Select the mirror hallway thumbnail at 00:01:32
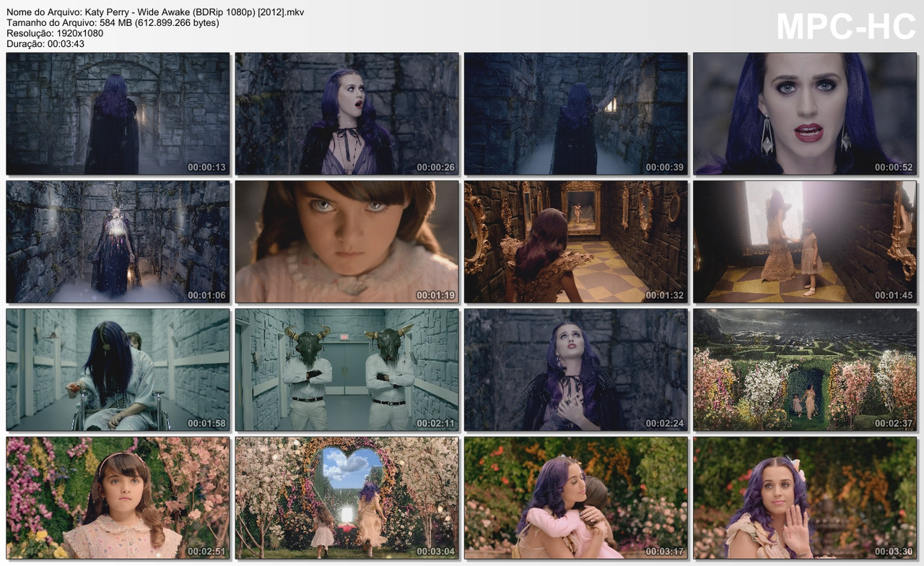Viewport: 924px width, 566px height. [x=575, y=242]
